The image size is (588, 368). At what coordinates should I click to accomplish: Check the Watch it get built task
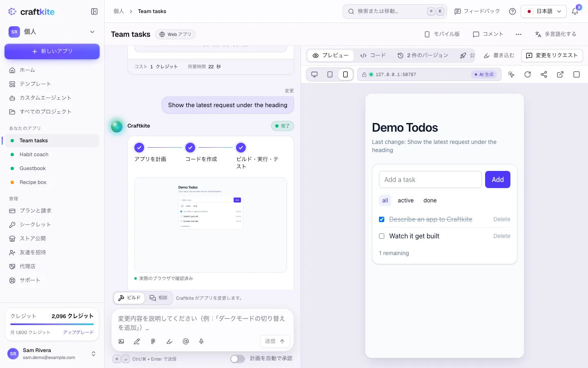382,236
